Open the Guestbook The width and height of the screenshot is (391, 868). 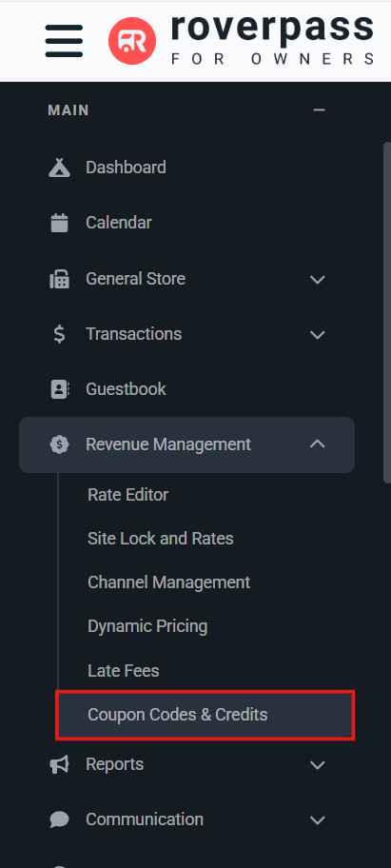point(126,389)
